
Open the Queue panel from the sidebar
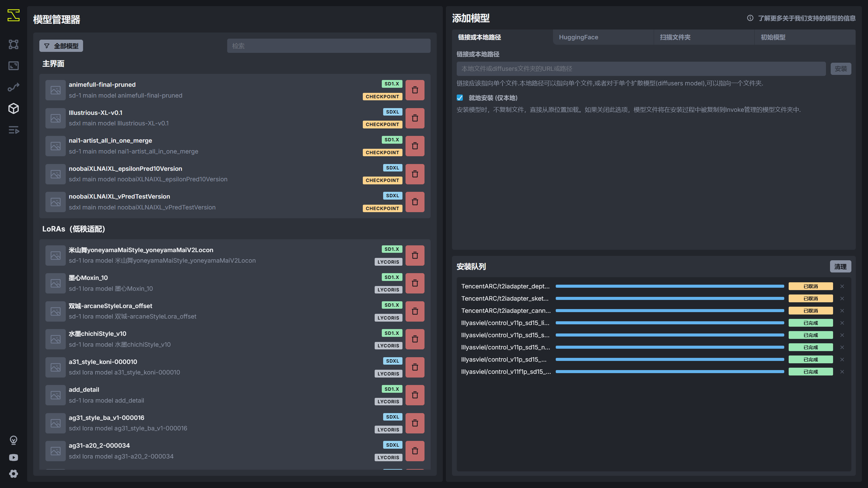click(x=13, y=130)
